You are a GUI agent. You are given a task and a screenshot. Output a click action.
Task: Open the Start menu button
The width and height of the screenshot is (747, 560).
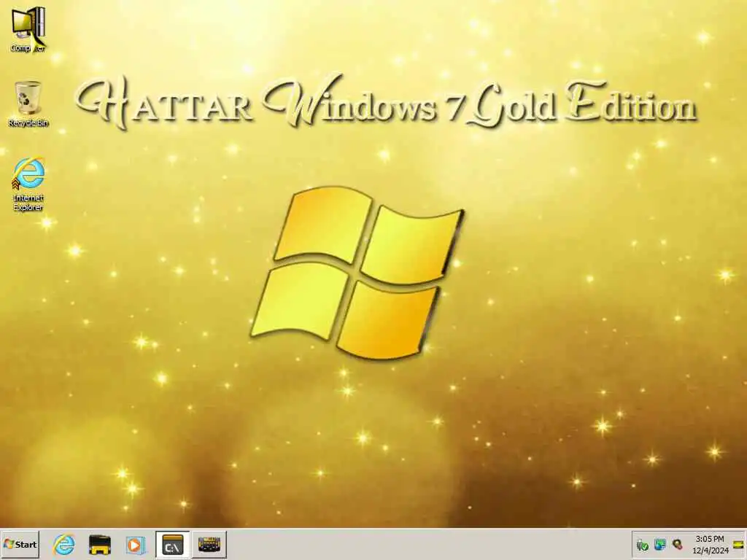(x=20, y=544)
